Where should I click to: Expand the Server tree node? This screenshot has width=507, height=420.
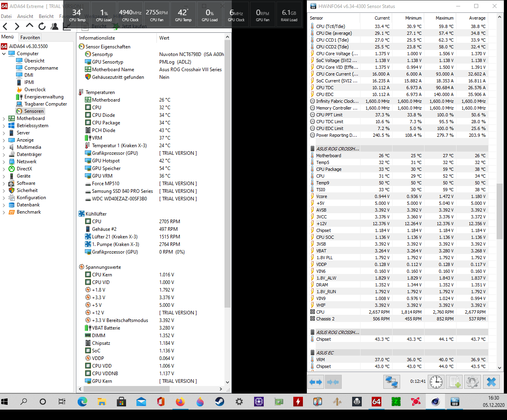4,133
